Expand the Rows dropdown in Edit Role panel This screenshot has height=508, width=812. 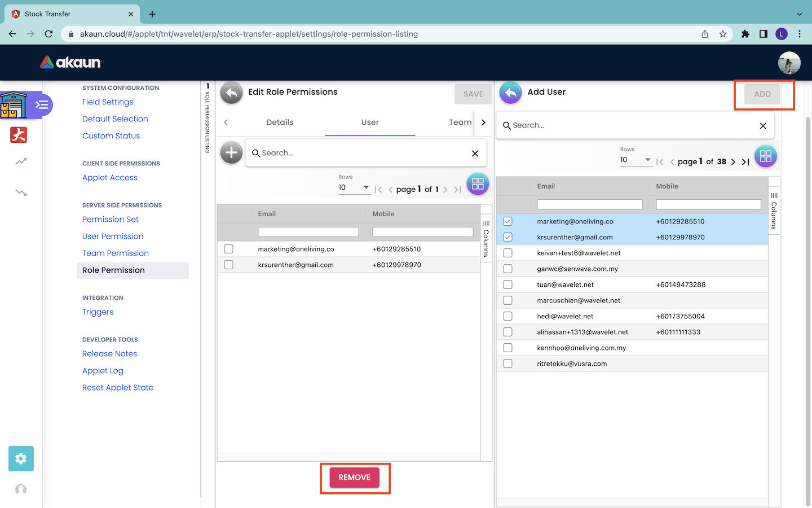click(354, 188)
